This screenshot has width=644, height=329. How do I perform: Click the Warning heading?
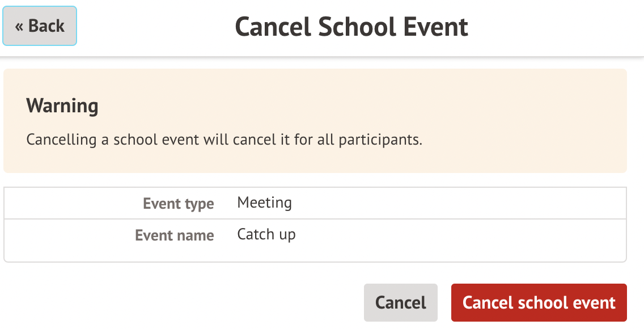pos(62,106)
